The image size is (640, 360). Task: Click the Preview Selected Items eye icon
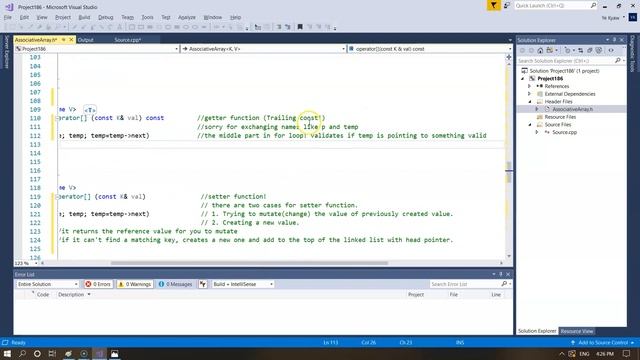tap(611, 51)
